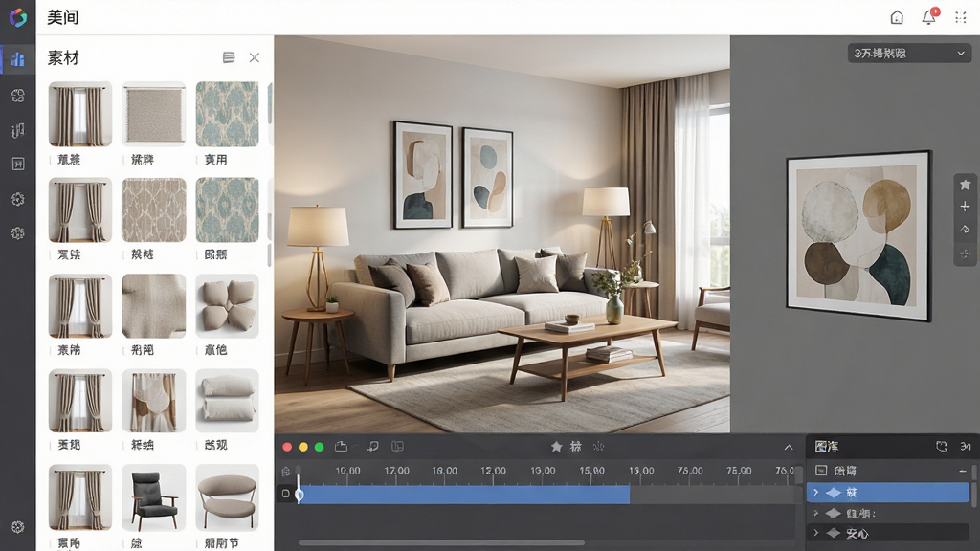Open the square frame icon in left sidebar
Viewport: 980px width, 551px height.
[18, 164]
